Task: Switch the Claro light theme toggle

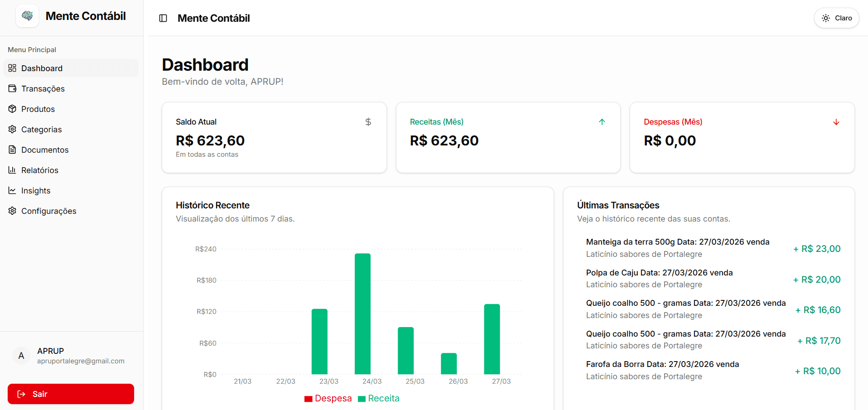Action: [836, 18]
